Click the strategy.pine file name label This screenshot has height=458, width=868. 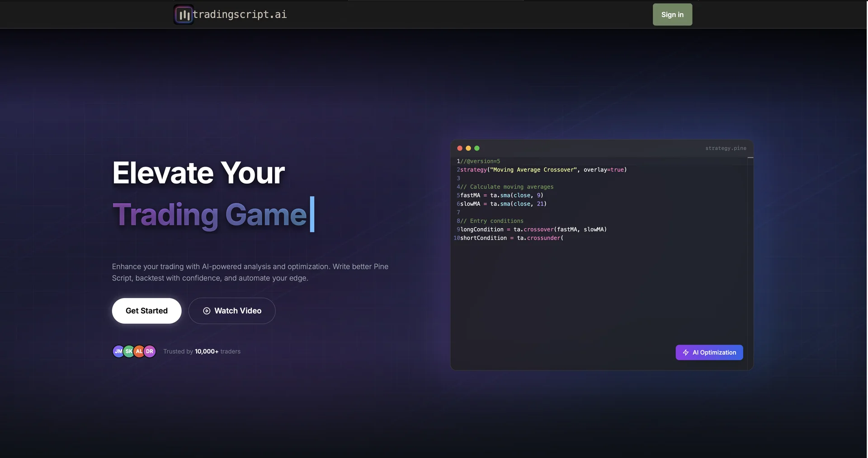click(x=726, y=148)
